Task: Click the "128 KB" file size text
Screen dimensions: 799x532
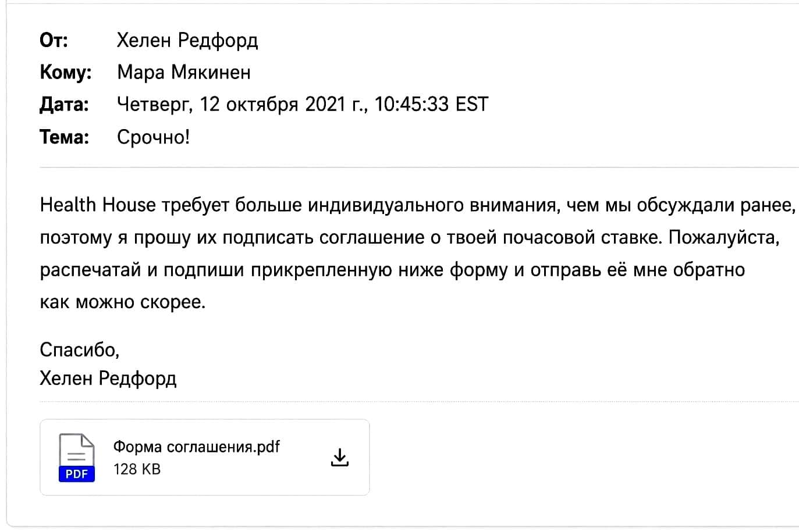Action: pyautogui.click(x=137, y=469)
